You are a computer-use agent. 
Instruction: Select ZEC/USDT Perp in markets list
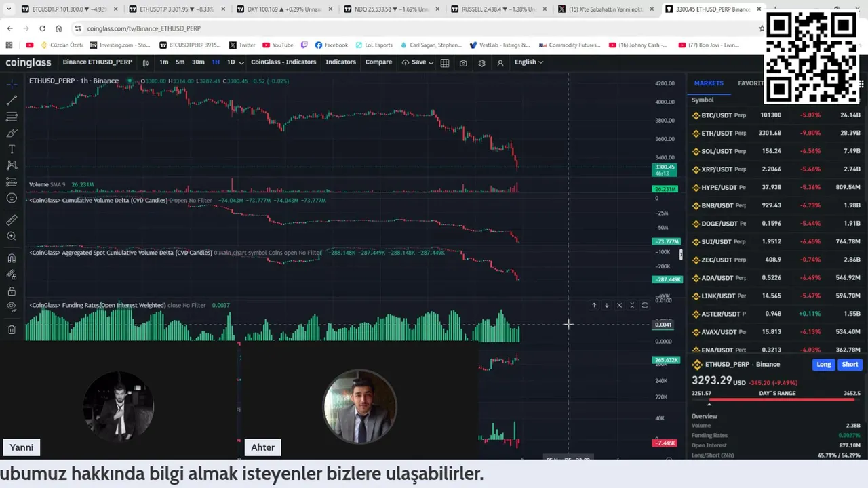click(776, 260)
